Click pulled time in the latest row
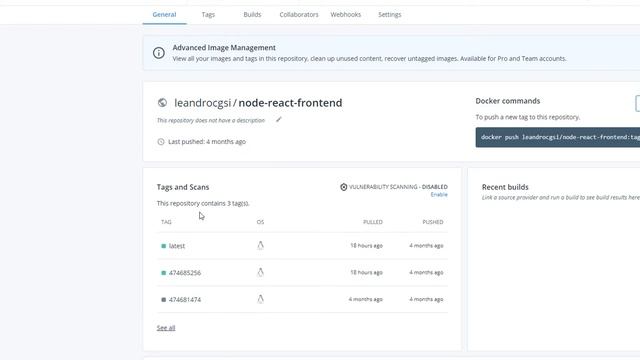The image size is (640, 360). coord(367,246)
